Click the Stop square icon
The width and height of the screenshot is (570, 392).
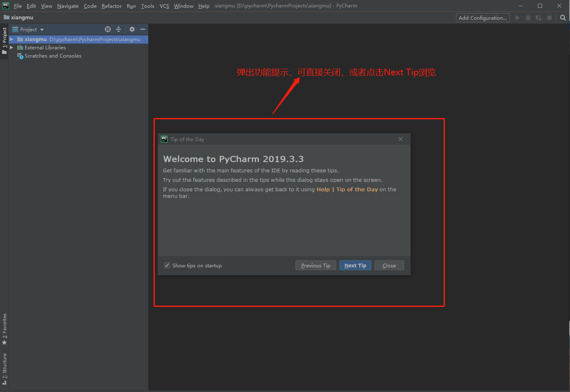click(x=549, y=18)
